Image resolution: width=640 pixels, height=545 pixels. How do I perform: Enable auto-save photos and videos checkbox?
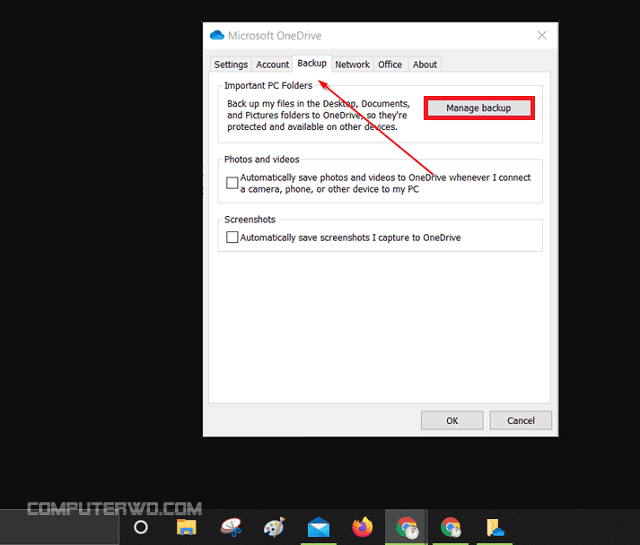click(232, 183)
